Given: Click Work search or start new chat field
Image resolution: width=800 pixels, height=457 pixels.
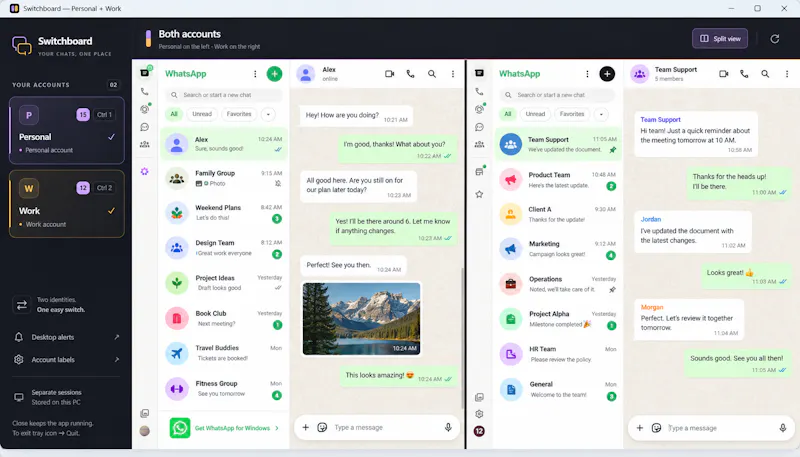Looking at the screenshot, I should 557,95.
